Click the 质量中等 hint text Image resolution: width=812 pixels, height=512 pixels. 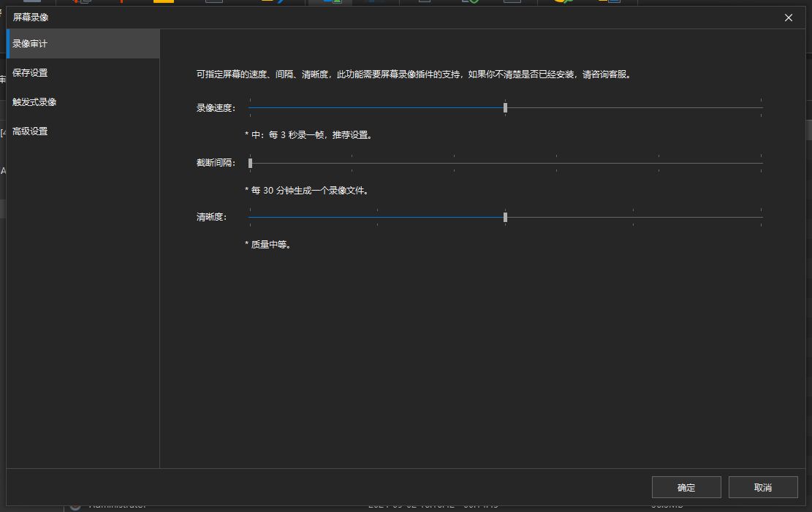coord(267,245)
